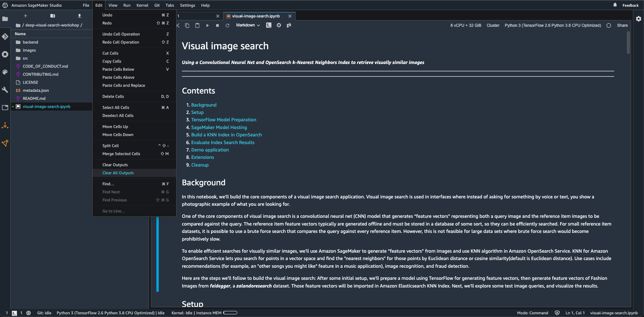The width and height of the screenshot is (644, 317).
Task: Click deep-visual-search-workshop breadcrumb path
Action: coord(52,25)
